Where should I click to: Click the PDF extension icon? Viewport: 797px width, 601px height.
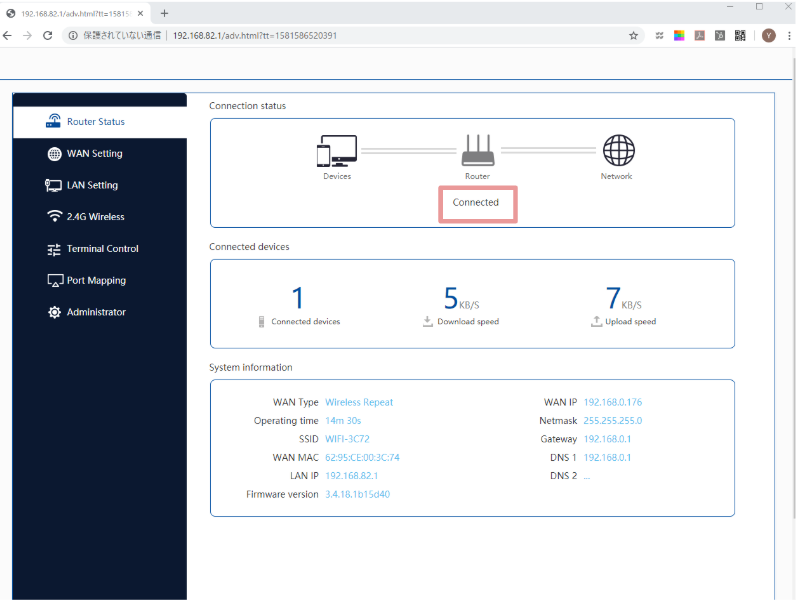700,36
